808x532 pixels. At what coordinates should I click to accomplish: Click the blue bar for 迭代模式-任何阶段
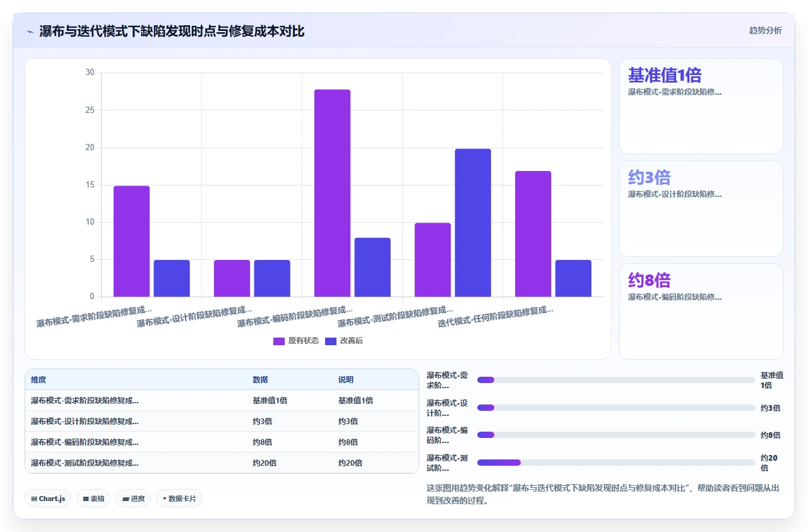point(573,278)
